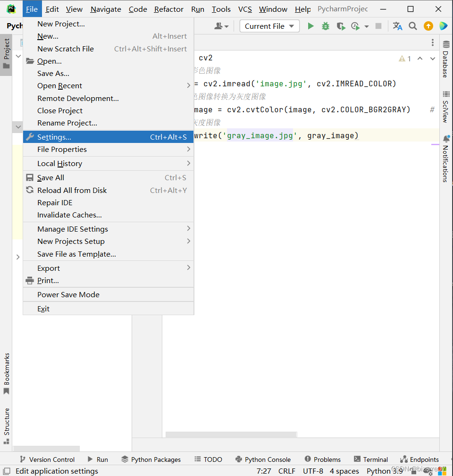Click the Project panel horizontal scrollbar
The width and height of the screenshot is (453, 476).
pyautogui.click(x=47, y=448)
